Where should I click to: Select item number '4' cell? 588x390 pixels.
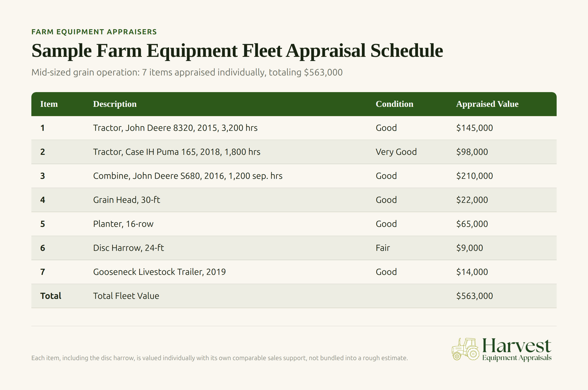click(43, 200)
